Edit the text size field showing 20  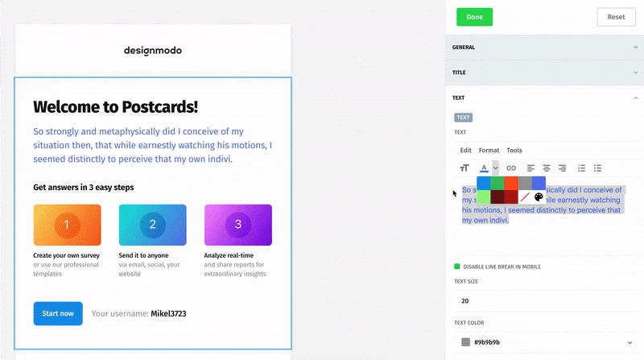pyautogui.click(x=547, y=301)
